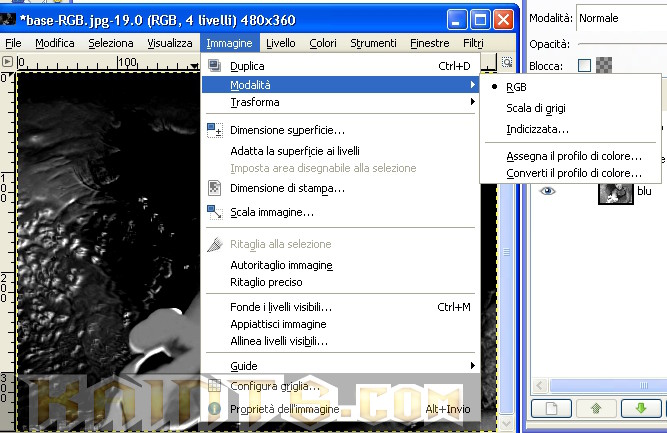Create a new layer with the page button
The width and height of the screenshot is (667, 433).
549,408
